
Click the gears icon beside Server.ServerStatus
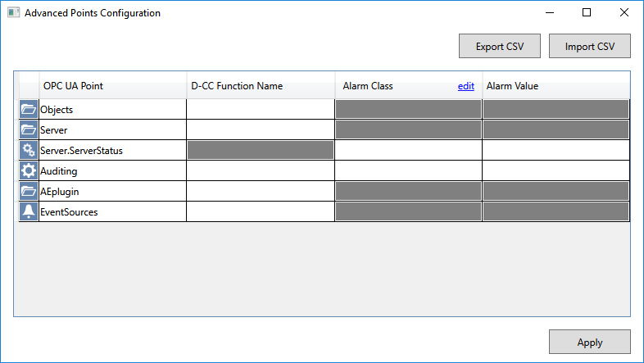pos(29,150)
